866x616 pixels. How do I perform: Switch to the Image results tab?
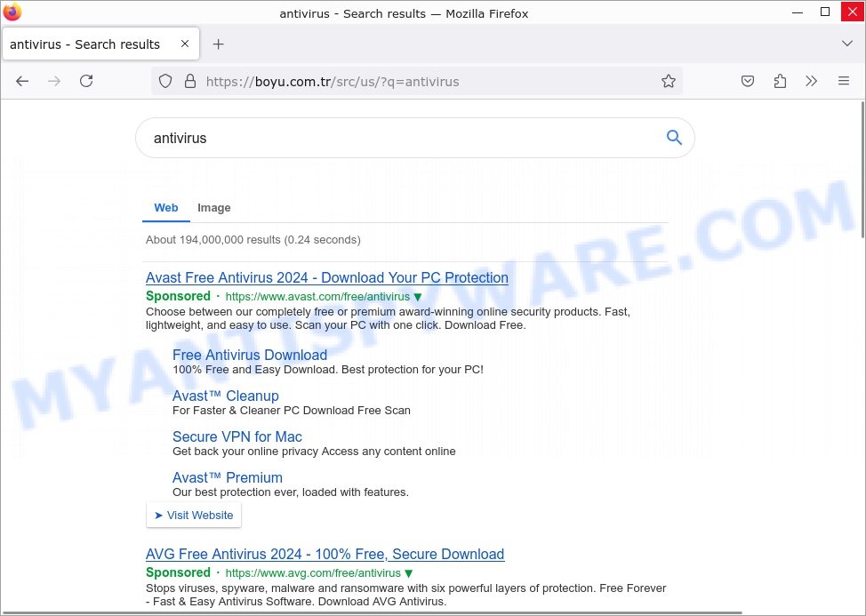click(x=213, y=208)
